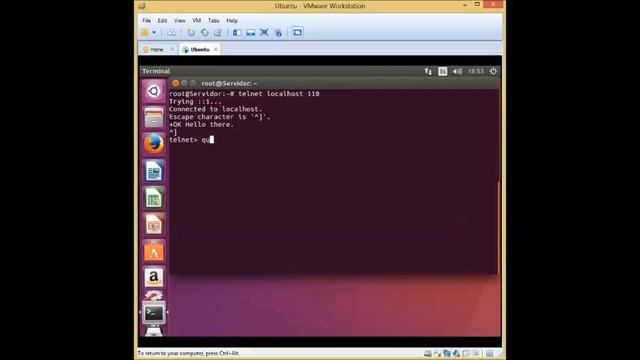This screenshot has height=360, width=640.
Task: Click the power/suspend VM toolbar icon
Action: [145, 33]
